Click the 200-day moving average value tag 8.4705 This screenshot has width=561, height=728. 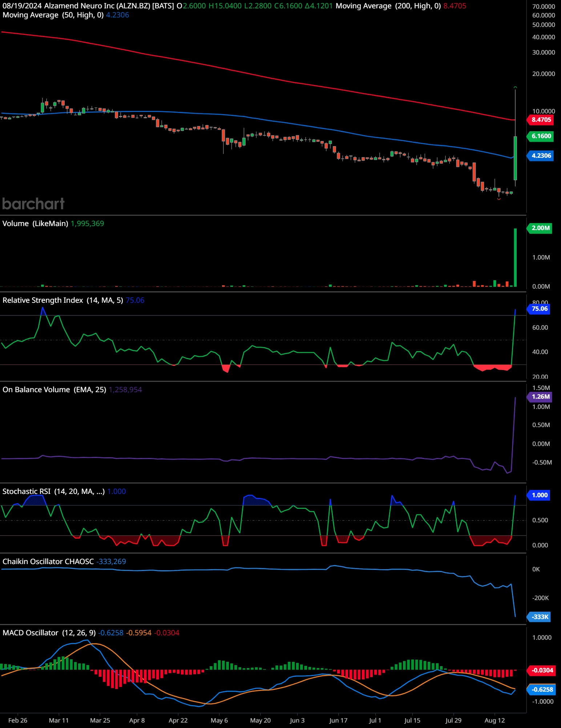coord(541,120)
